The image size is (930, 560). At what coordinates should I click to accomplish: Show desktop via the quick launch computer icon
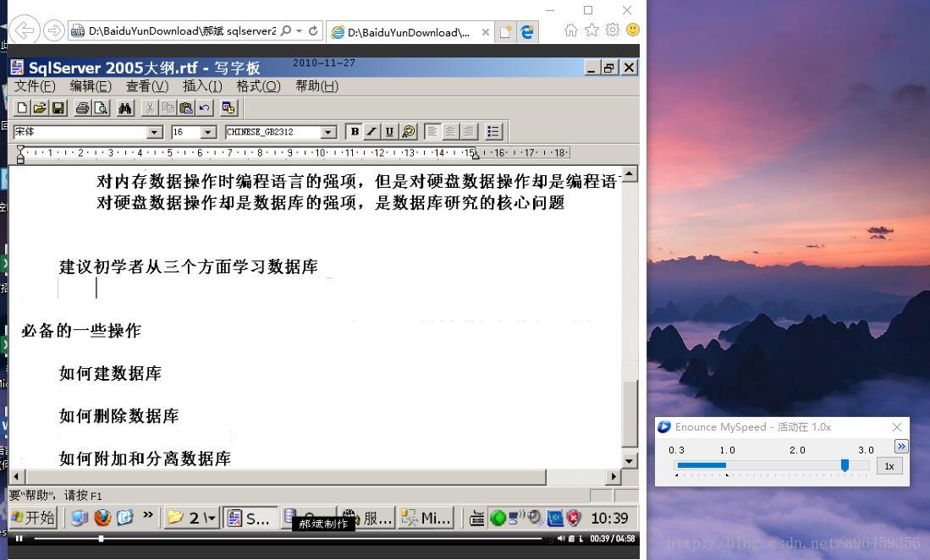(x=79, y=518)
